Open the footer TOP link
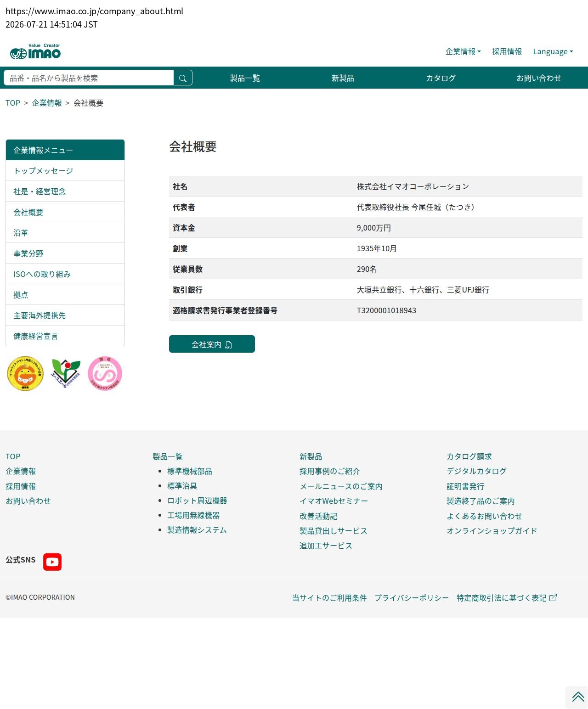This screenshot has width=588, height=709. [x=13, y=456]
